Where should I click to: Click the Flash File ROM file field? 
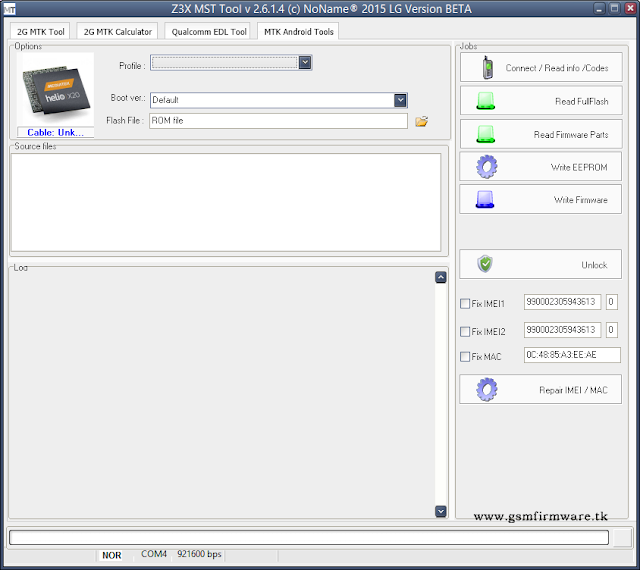point(278,121)
